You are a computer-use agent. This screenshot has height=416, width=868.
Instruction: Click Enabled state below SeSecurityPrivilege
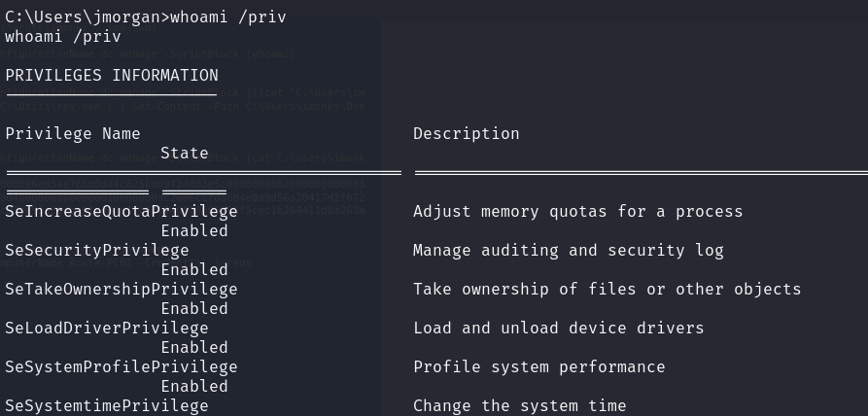pos(194,269)
